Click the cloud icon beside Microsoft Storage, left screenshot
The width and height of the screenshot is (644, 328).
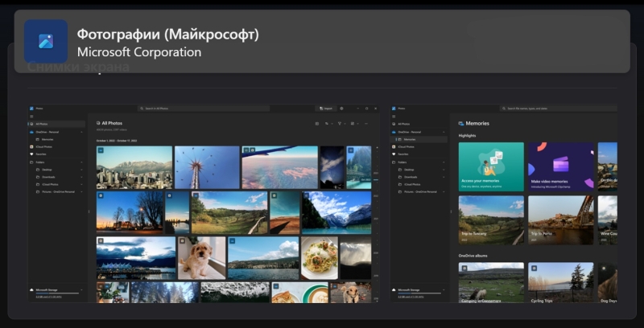point(31,289)
